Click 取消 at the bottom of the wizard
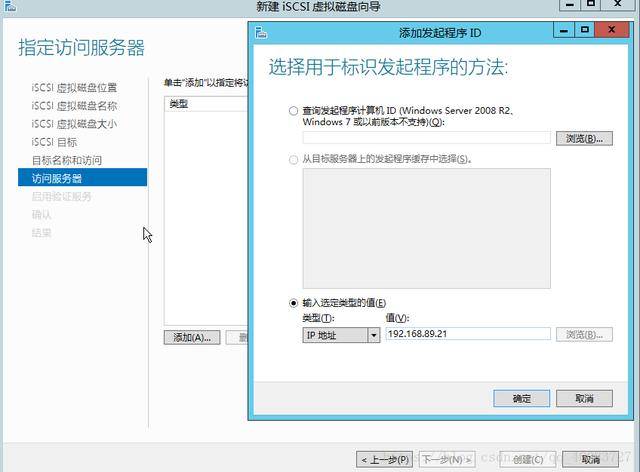The width and height of the screenshot is (640, 472). click(x=591, y=460)
